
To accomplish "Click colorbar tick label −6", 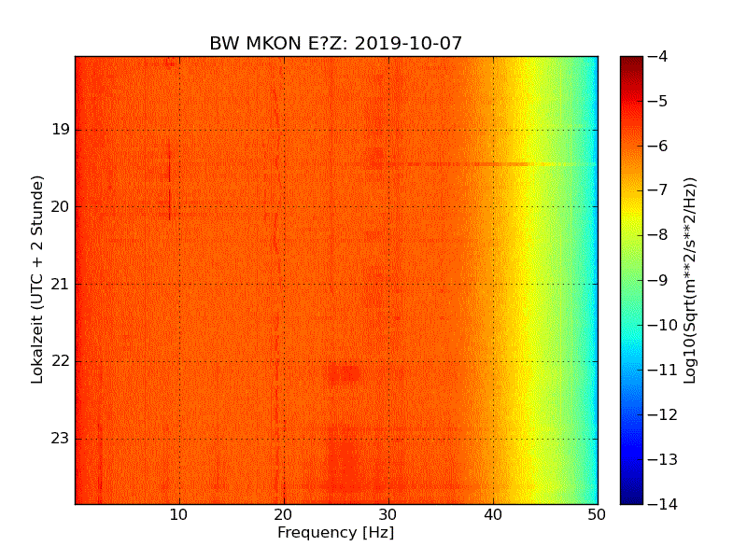I will point(658,146).
